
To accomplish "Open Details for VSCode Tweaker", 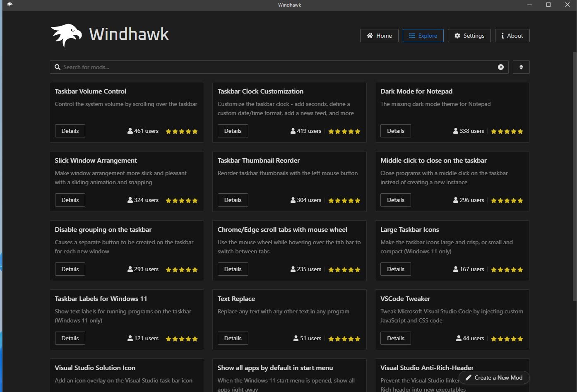I will 396,338.
